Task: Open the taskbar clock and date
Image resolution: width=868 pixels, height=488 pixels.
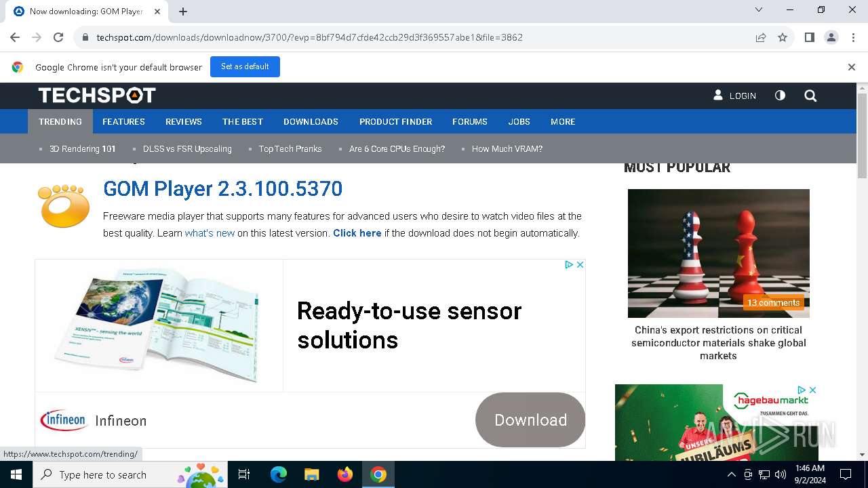Action: (810, 474)
